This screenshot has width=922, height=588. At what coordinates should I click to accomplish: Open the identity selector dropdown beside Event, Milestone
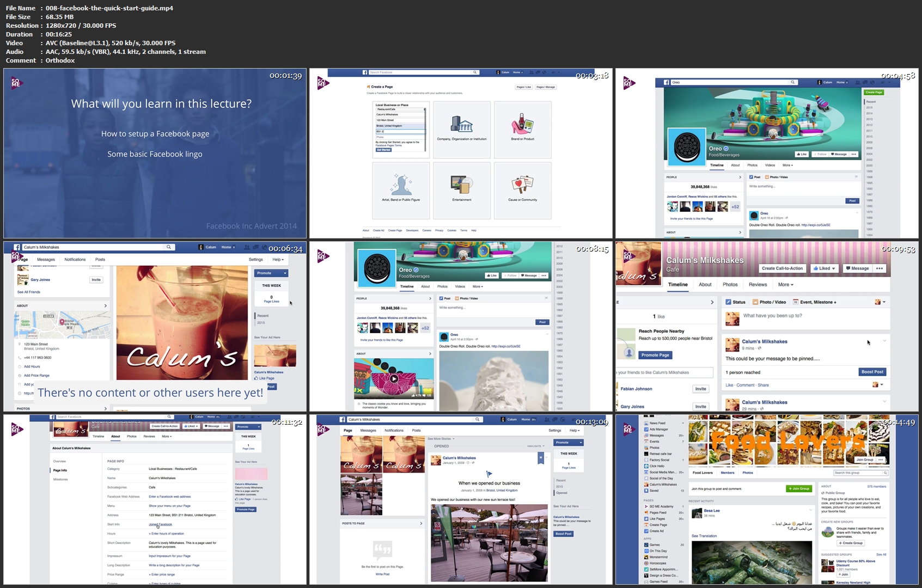tap(880, 302)
